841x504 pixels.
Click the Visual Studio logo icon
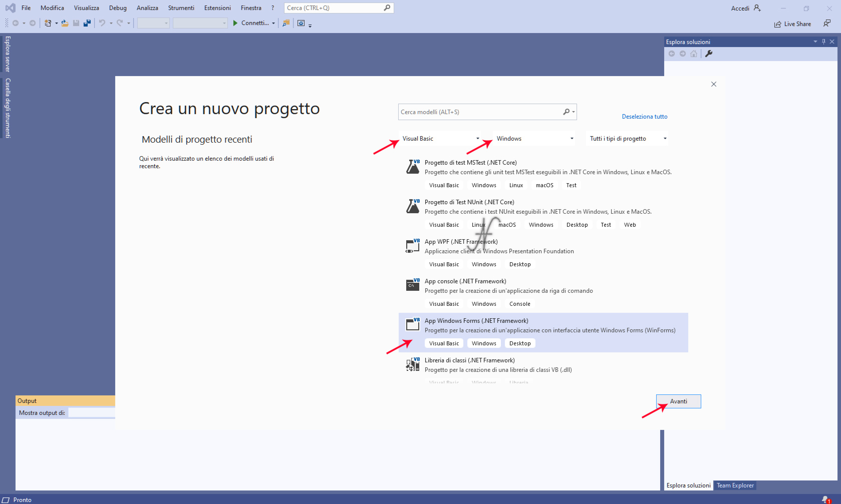tap(10, 8)
